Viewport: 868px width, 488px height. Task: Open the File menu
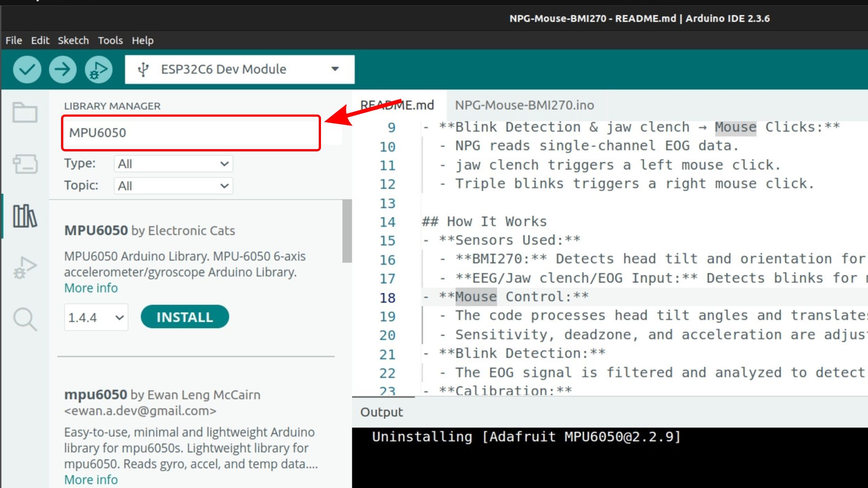tap(14, 40)
